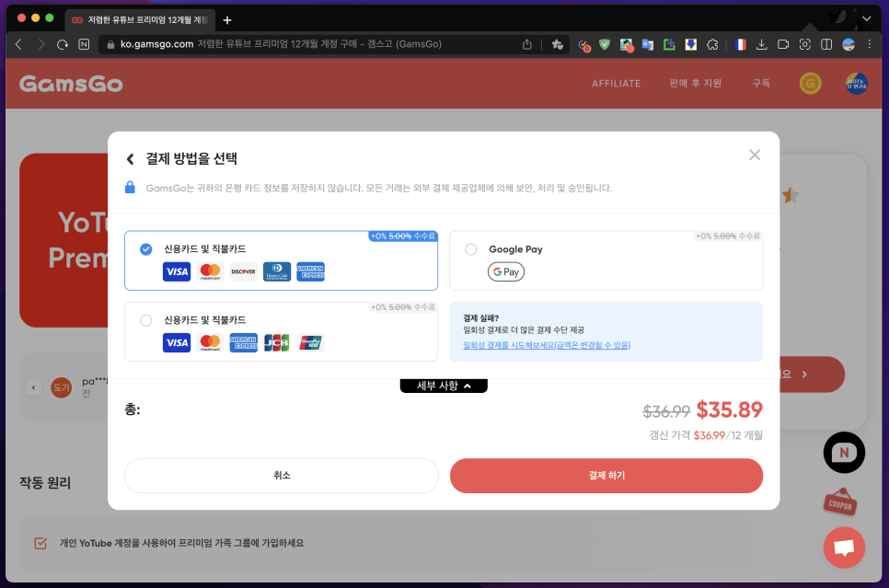Screen dimensions: 889x588
Task: Open the three-dot browser menu
Action: [x=869, y=44]
